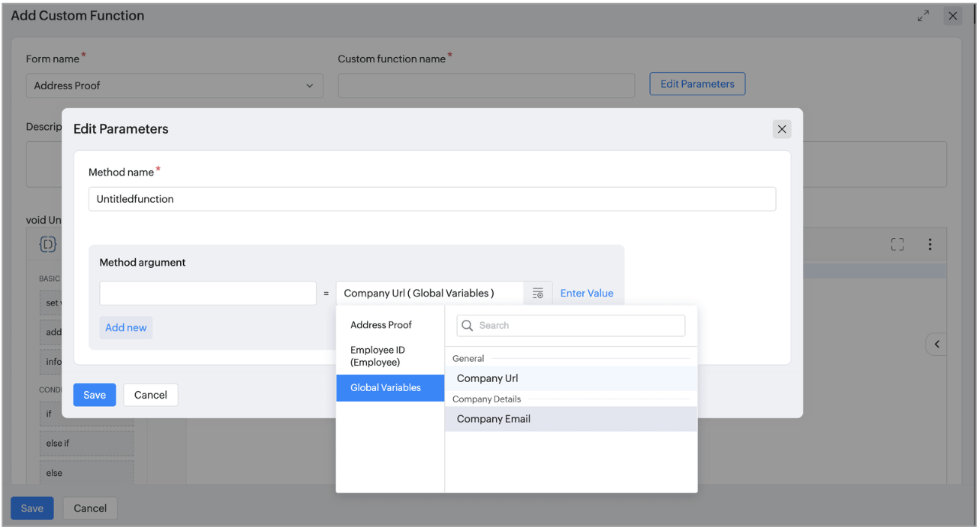Click the field picker icon beside Company Url
The height and width of the screenshot is (530, 980).
click(x=537, y=294)
